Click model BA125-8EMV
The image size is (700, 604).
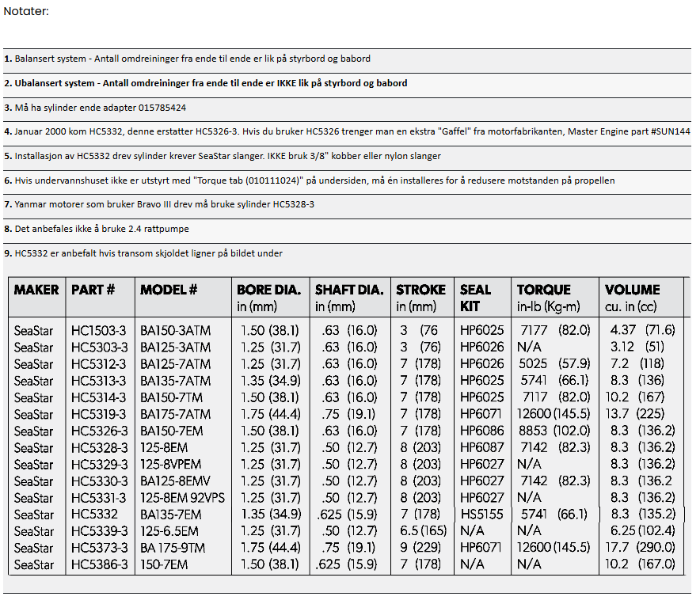(x=175, y=481)
